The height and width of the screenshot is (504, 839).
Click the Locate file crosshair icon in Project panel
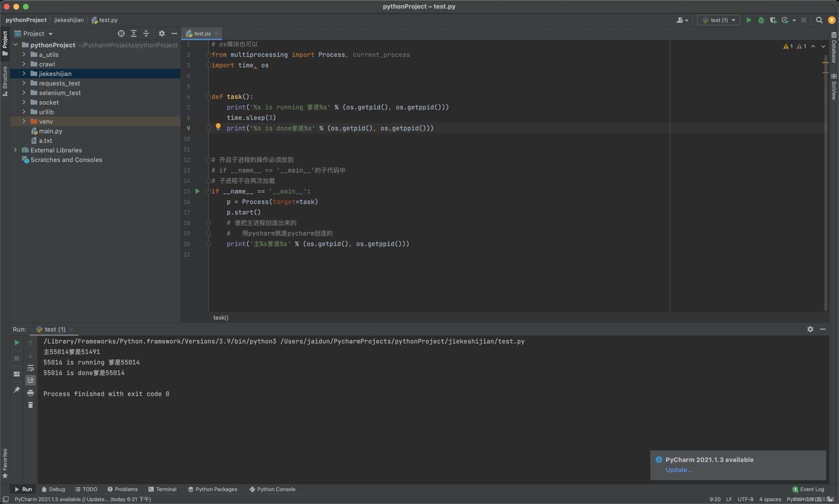121,34
